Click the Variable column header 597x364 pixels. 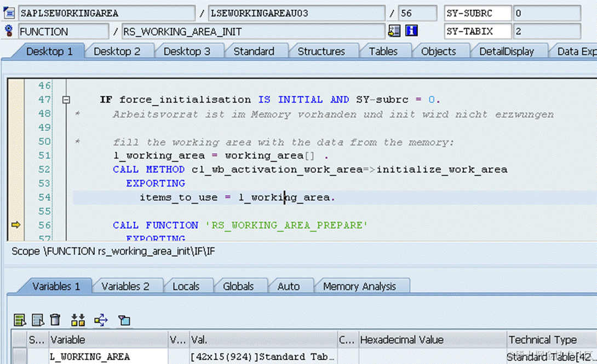pyautogui.click(x=108, y=340)
